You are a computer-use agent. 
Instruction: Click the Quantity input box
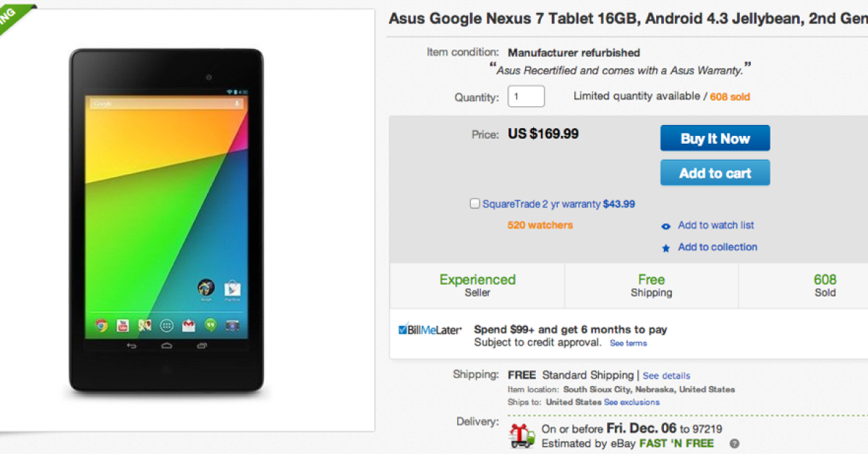pyautogui.click(x=526, y=96)
